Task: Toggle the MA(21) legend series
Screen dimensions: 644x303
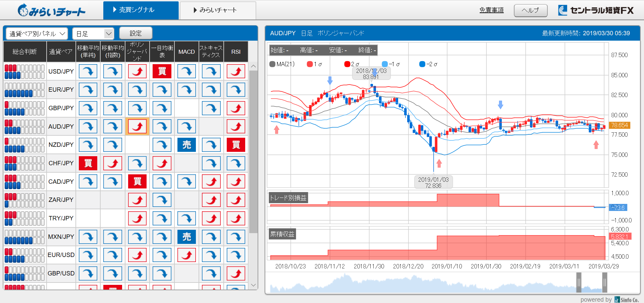Action: (272, 64)
